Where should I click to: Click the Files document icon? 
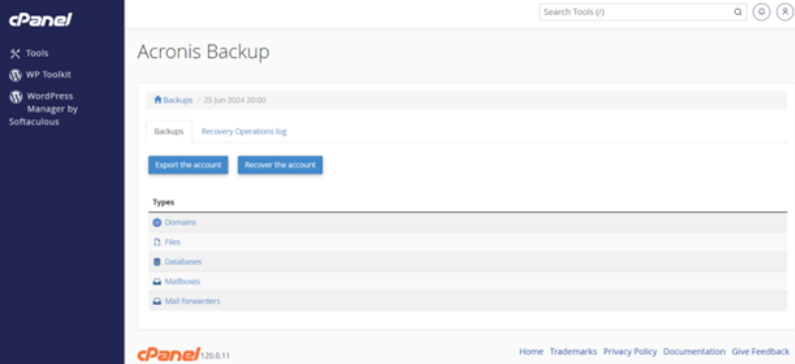[x=157, y=242]
